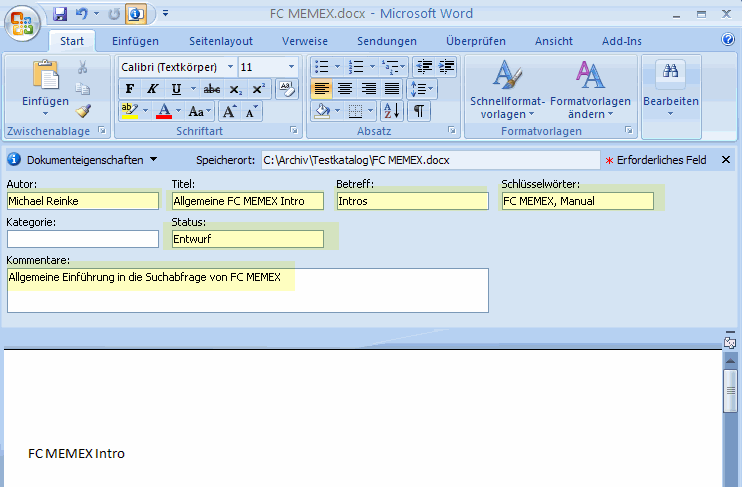
Task: Toggle bold (F) formatting
Action: coord(130,89)
